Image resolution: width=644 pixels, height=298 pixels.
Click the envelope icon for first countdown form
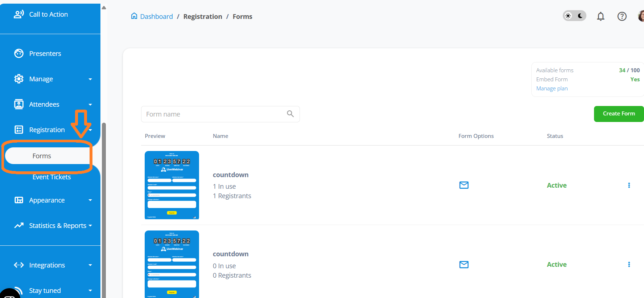click(464, 185)
